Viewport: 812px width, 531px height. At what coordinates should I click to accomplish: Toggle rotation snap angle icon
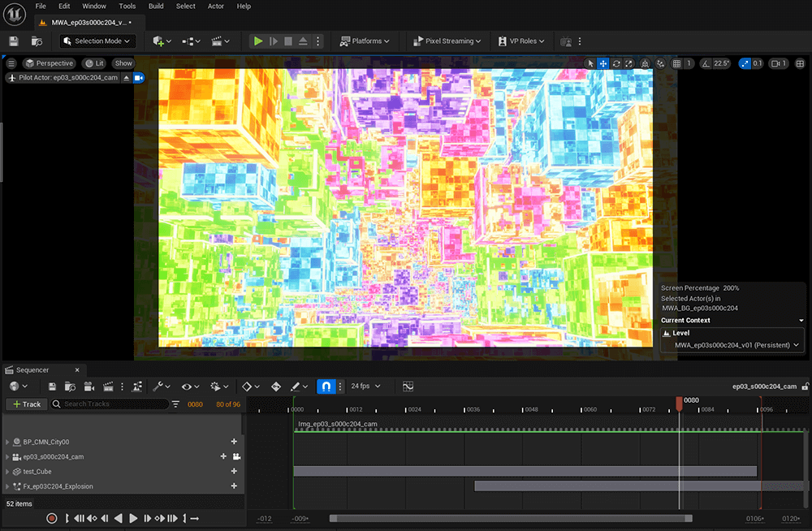pos(705,63)
